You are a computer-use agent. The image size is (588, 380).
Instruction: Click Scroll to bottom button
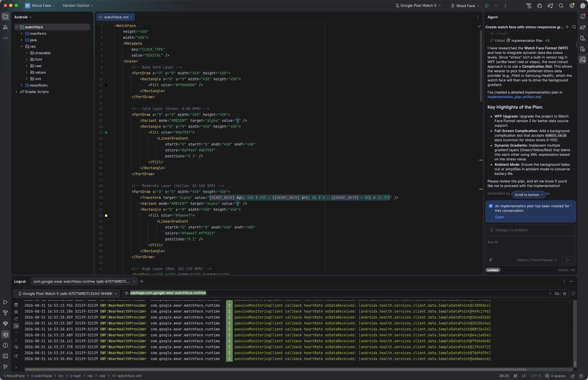click(x=528, y=195)
